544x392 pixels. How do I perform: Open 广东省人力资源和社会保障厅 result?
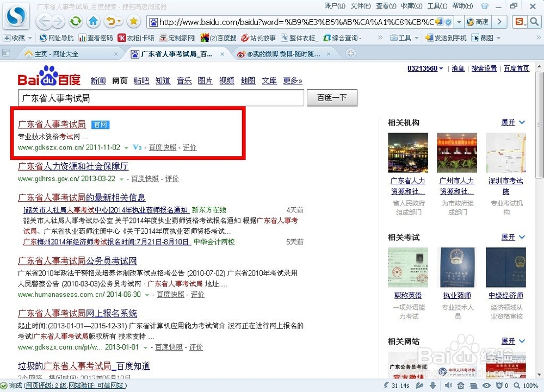point(73,166)
